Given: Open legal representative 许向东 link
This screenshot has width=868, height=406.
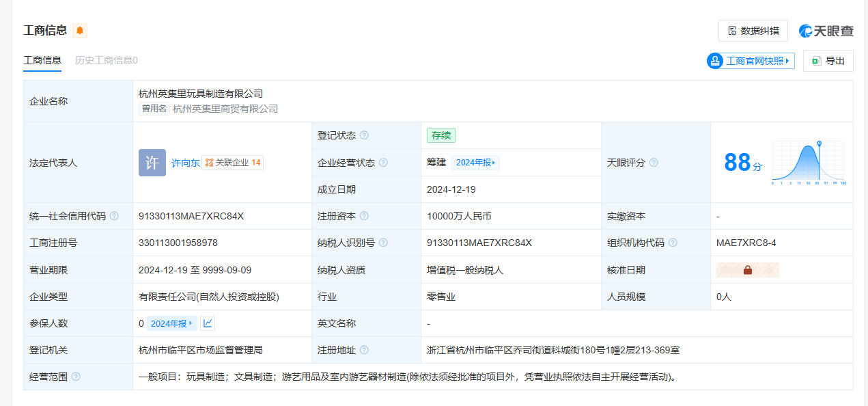Looking at the screenshot, I should tap(185, 163).
